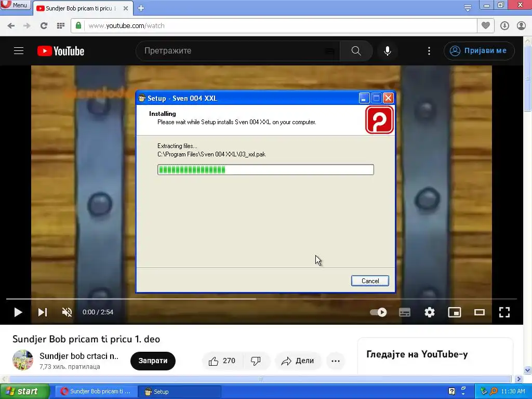Click the Setup installation progress bar
The width and height of the screenshot is (532, 399).
[x=265, y=170]
